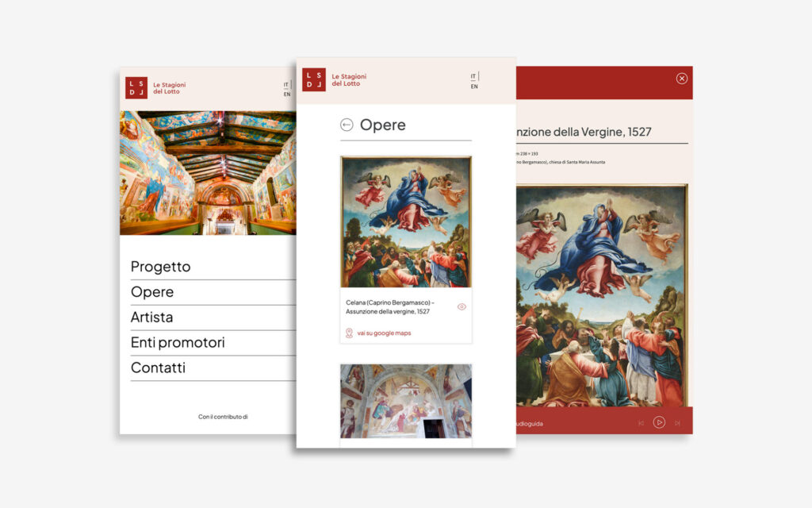Click the Celana (Caprino Bergamasco) card caption
This screenshot has width=812, height=508.
coord(390,307)
